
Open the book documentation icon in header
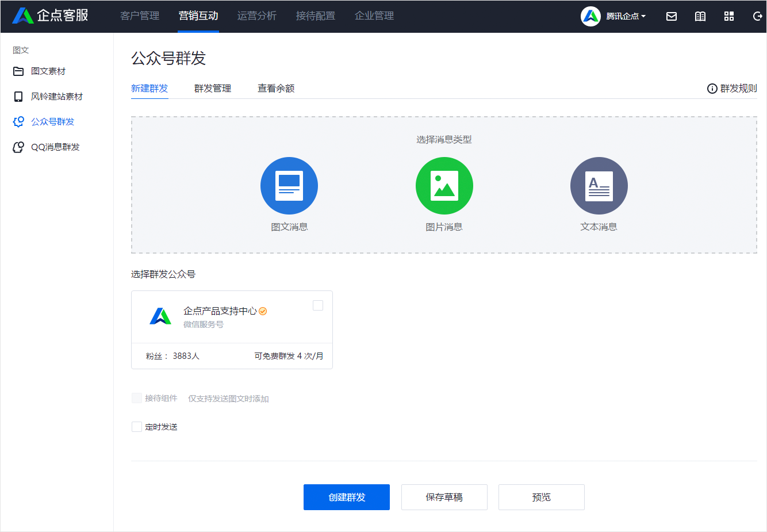pos(700,16)
